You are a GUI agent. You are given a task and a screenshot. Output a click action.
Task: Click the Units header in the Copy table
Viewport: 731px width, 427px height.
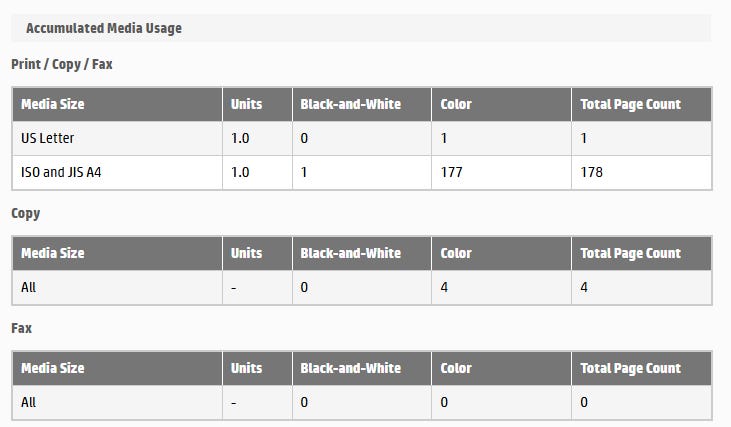246,253
